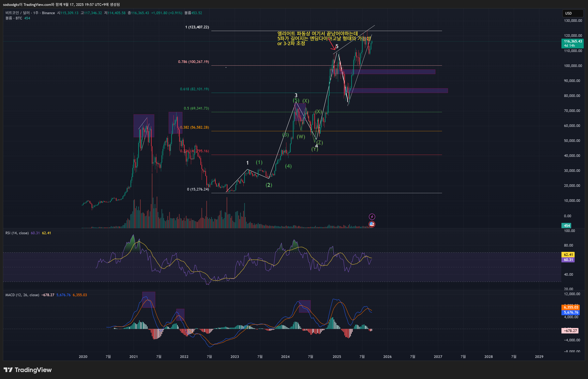Click the 2023 label on the time axis
The image size is (588, 379).
tap(235, 357)
